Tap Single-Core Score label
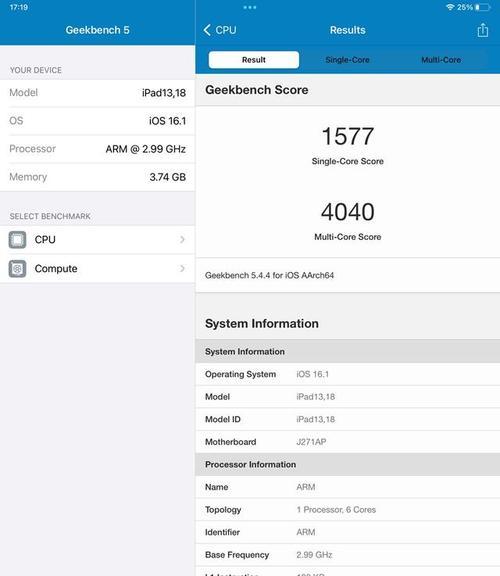The width and height of the screenshot is (500, 576). pyautogui.click(x=348, y=161)
